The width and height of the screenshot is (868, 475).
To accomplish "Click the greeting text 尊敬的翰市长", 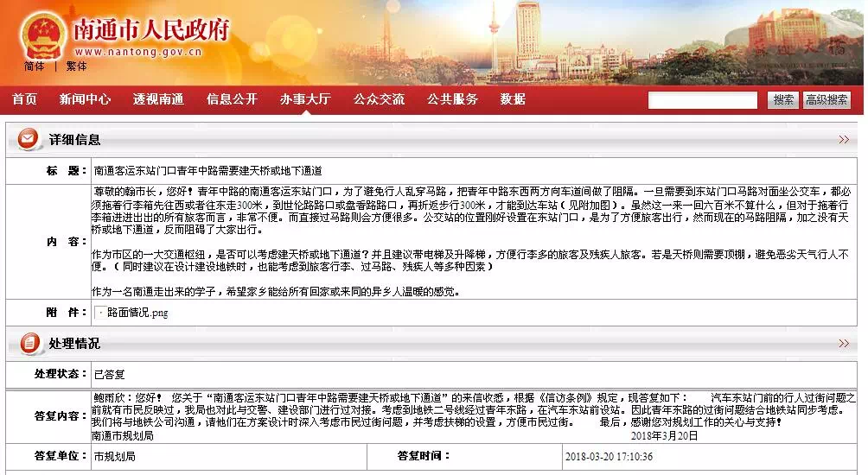I will click(x=125, y=192).
